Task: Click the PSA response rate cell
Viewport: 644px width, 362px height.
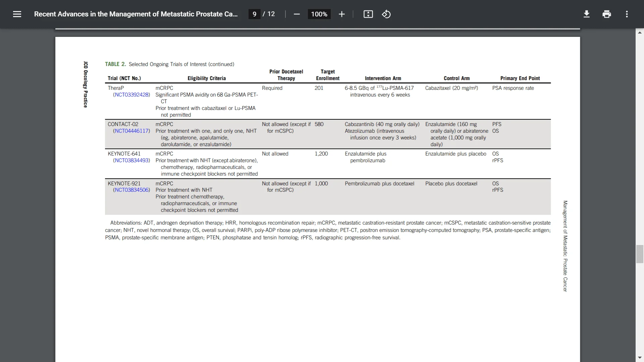Action: [x=513, y=88]
